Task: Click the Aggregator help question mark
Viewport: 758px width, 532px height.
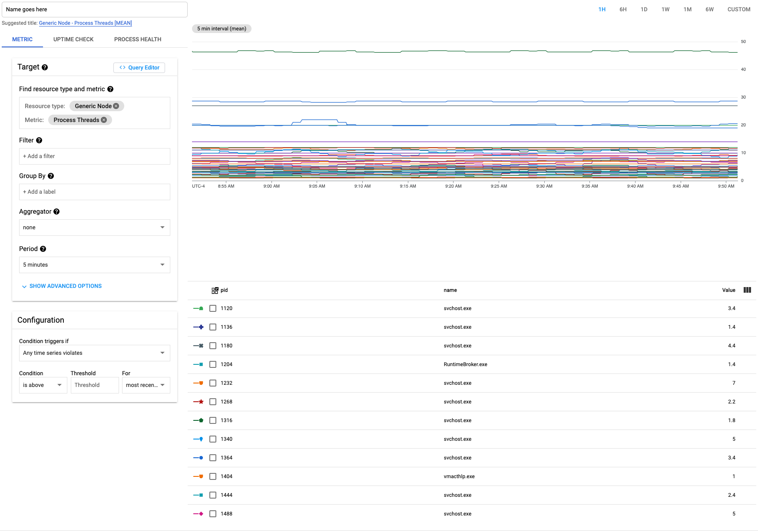Action: pyautogui.click(x=56, y=211)
